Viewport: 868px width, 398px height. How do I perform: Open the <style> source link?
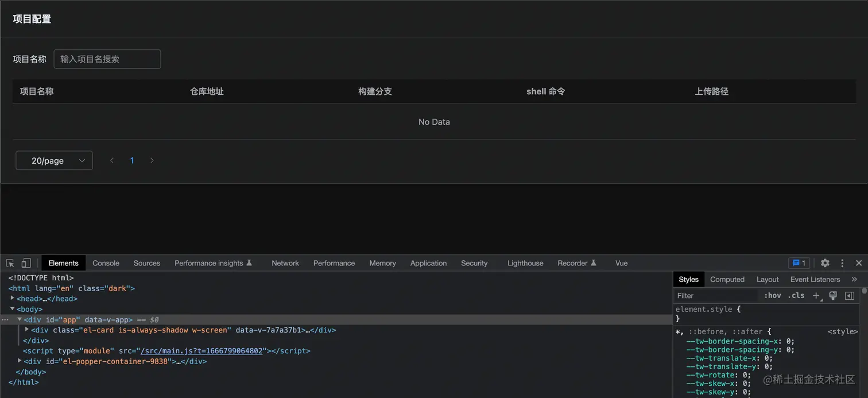click(x=843, y=331)
